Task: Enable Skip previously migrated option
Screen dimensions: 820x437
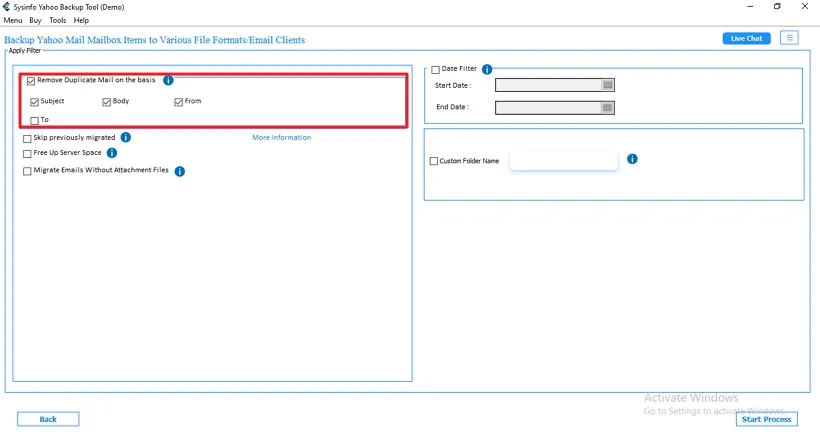Action: pyautogui.click(x=27, y=139)
